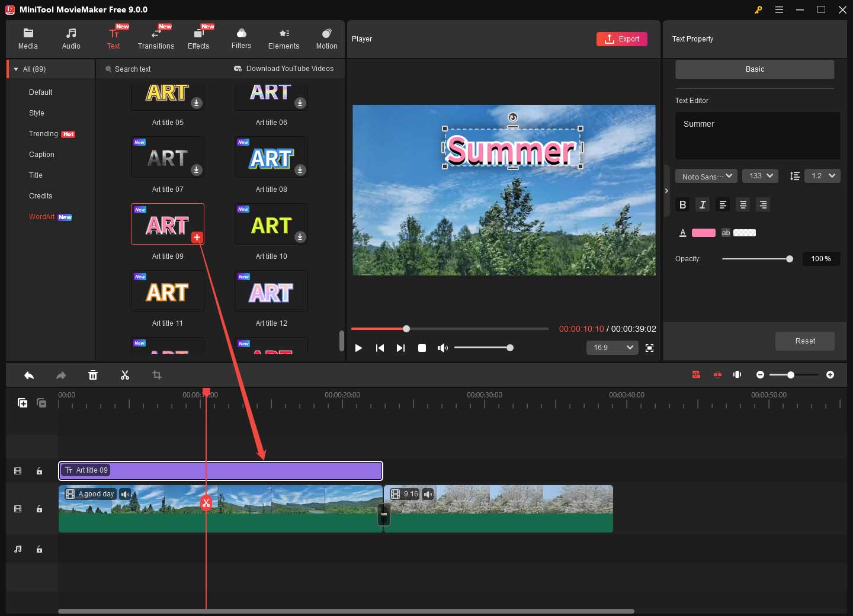Screen dimensions: 853x616
Task: Center align the text
Action: (743, 204)
